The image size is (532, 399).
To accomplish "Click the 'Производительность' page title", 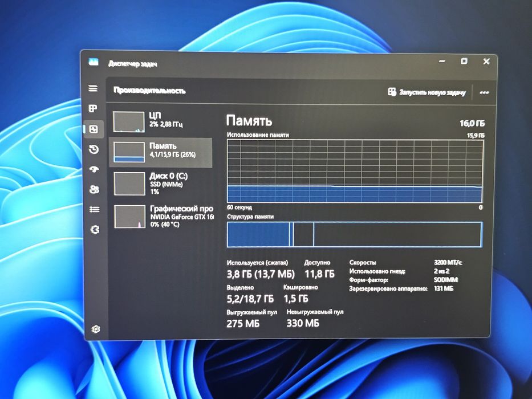I will (149, 91).
